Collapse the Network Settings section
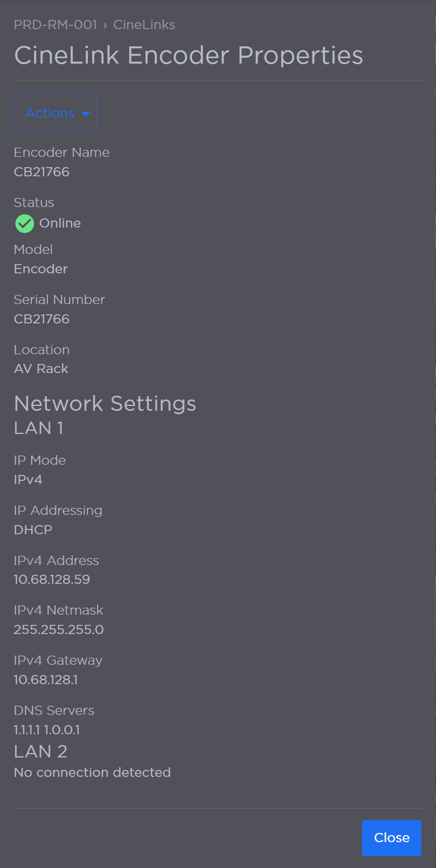This screenshot has width=436, height=868. click(105, 403)
